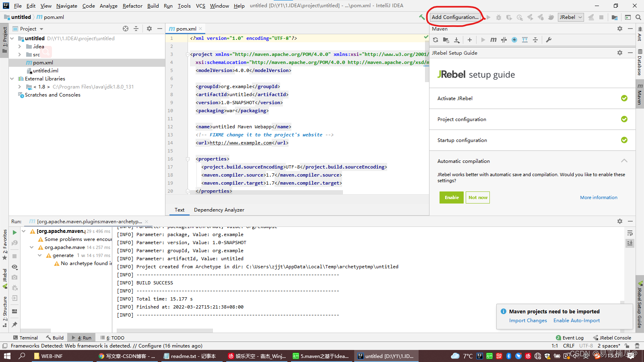Open Project panel gear settings
Viewport: 644px width, 362px height.
149,29
